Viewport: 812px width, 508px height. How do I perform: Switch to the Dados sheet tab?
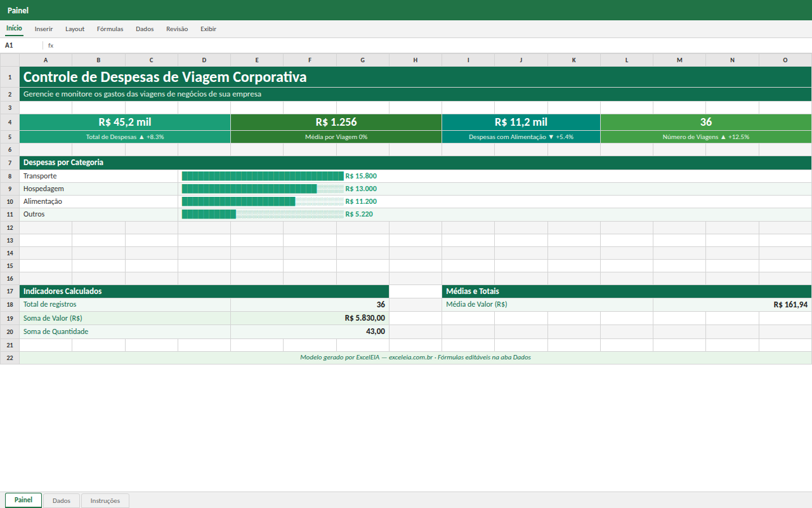(x=62, y=500)
